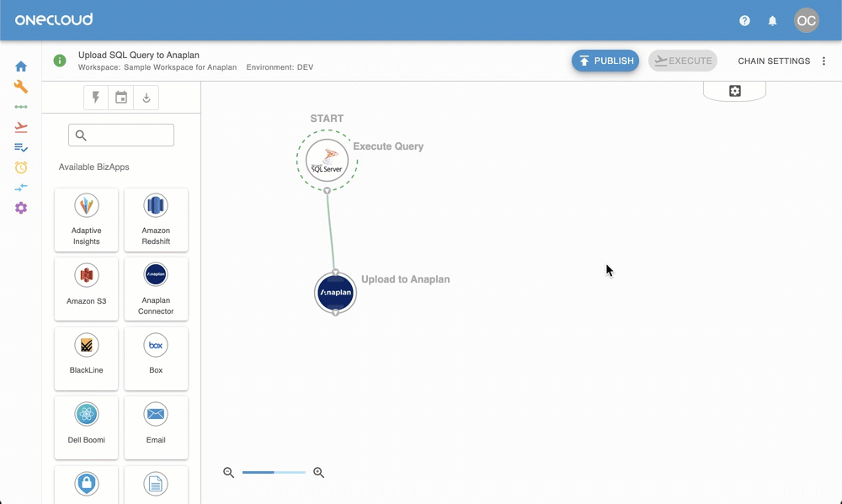Open the notifications bell
The height and width of the screenshot is (504, 842).
tap(772, 21)
